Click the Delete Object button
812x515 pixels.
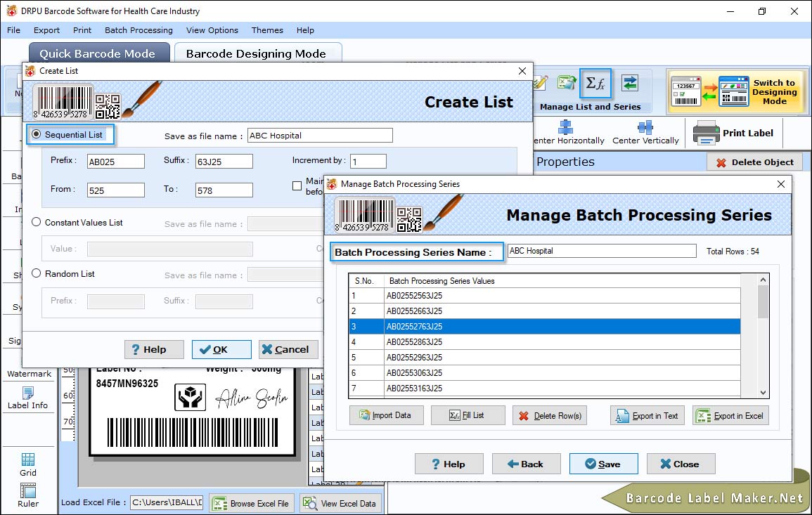(754, 162)
